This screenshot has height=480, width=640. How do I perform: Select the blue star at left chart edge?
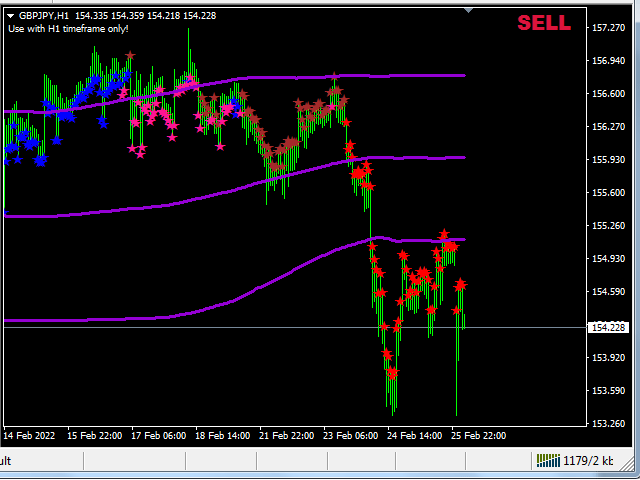point(5,213)
